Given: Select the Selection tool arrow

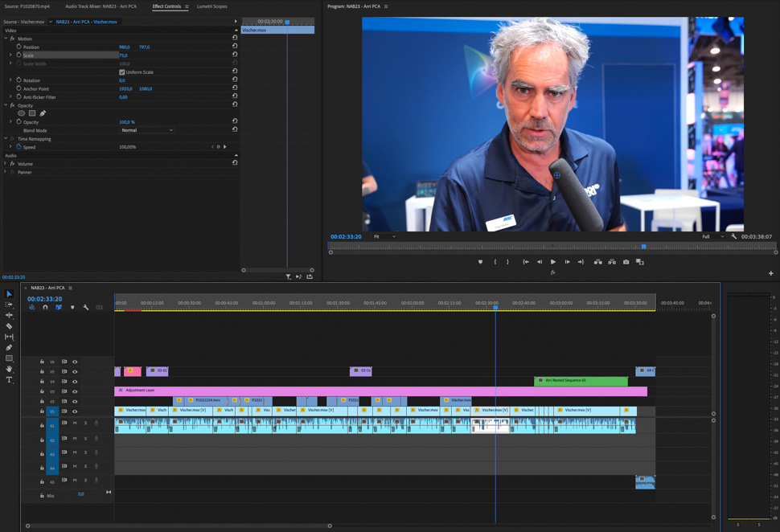Looking at the screenshot, I should [x=9, y=294].
